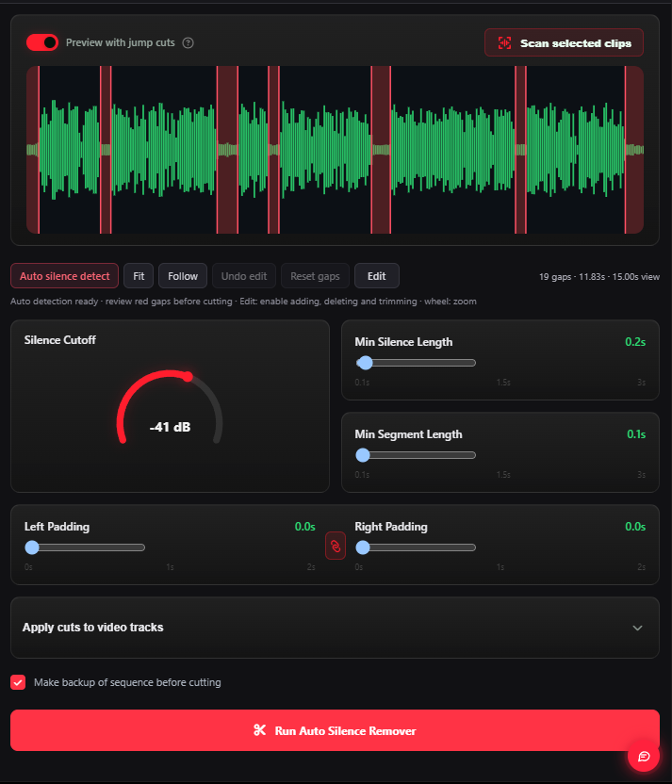The height and width of the screenshot is (784, 672).
Task: Expand Apply cuts to video tracks
Action: tap(335, 628)
